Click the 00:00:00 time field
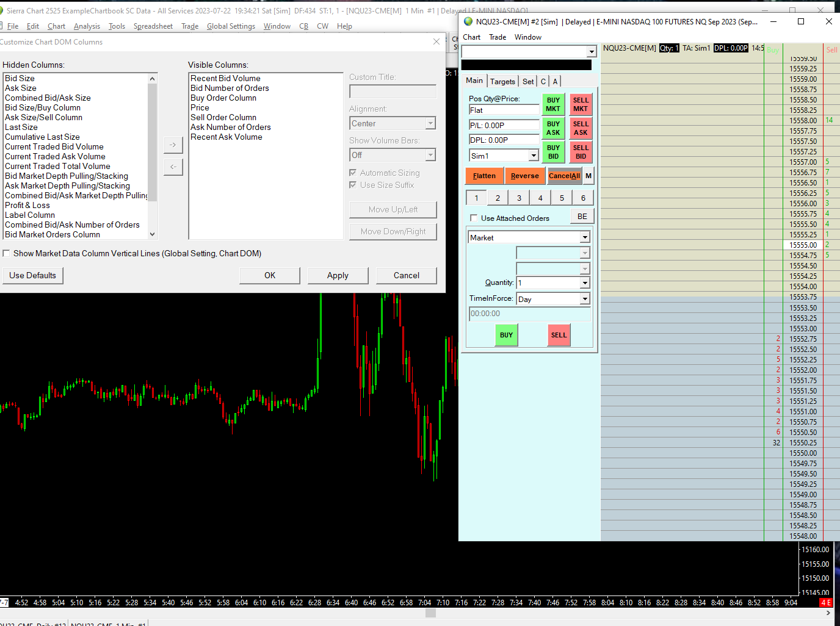Image resolution: width=840 pixels, height=626 pixels. [529, 314]
